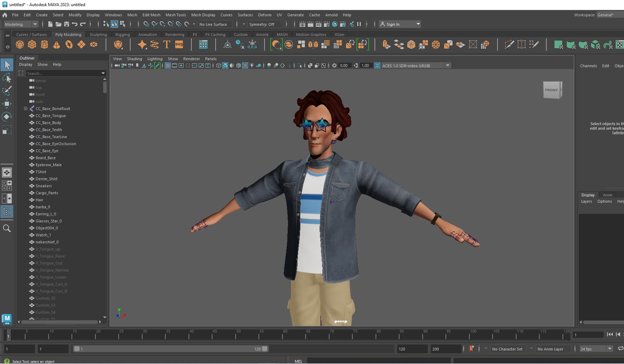
Task: Click Options in the layer editor
Action: point(604,201)
